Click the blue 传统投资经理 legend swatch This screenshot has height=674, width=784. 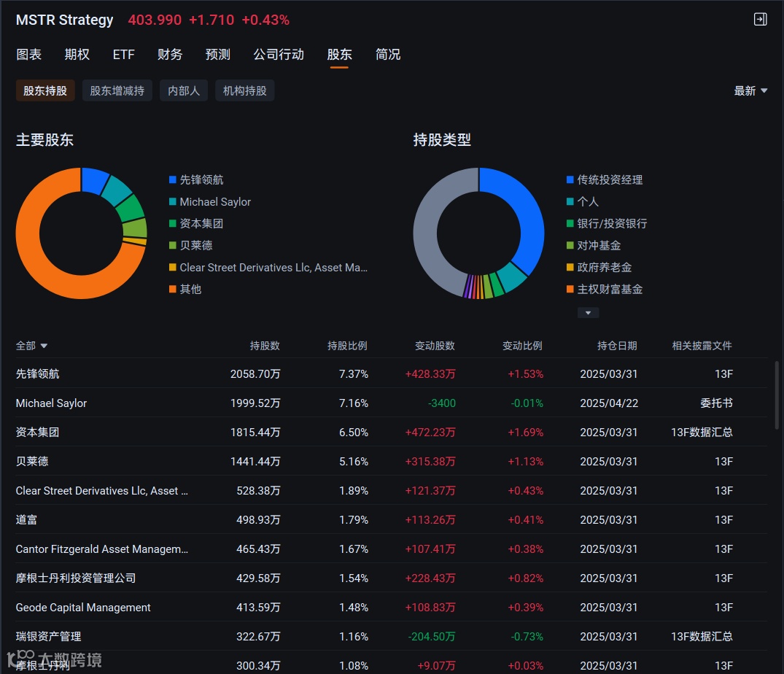[570, 179]
